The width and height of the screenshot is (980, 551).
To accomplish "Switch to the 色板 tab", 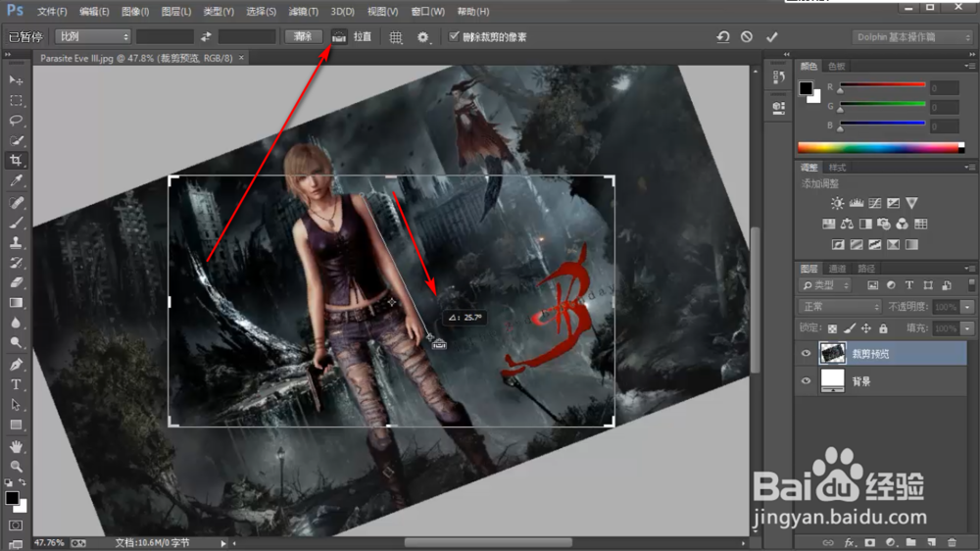I will (836, 66).
